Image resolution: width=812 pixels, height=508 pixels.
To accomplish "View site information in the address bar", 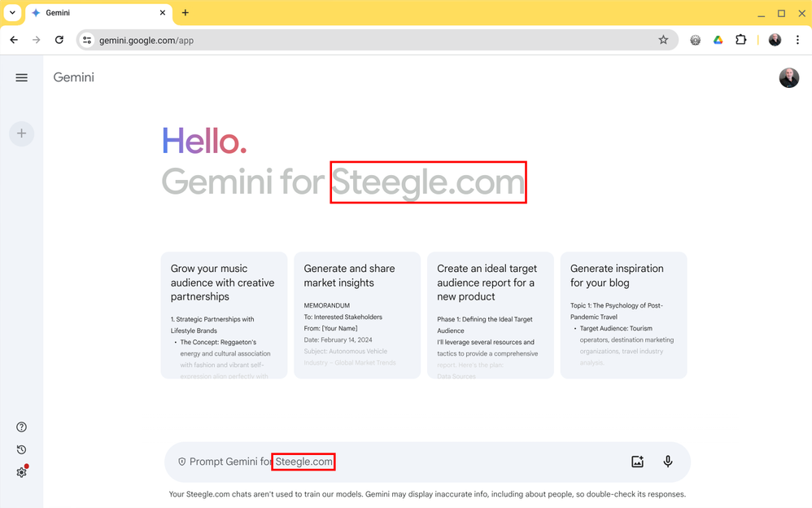I will [x=86, y=39].
